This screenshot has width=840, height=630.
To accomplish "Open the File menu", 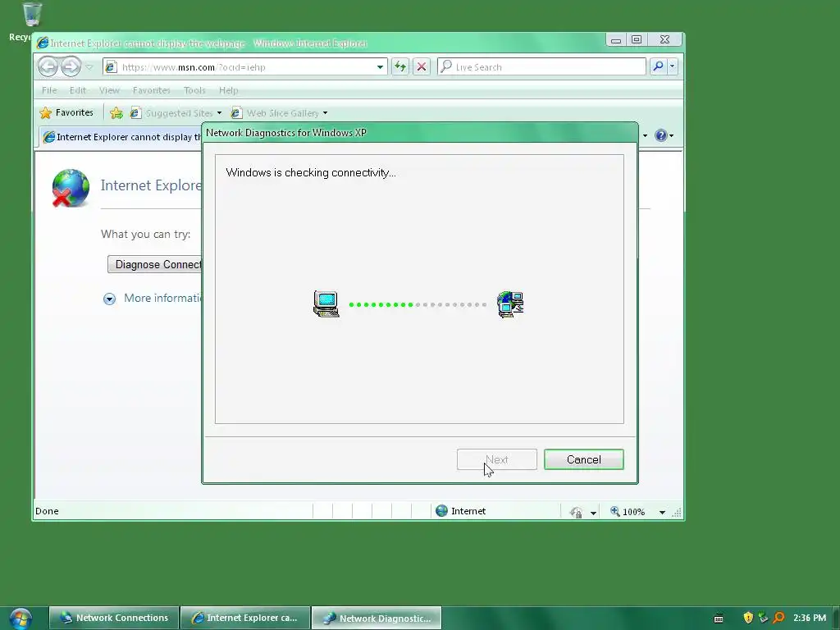I will (x=49, y=90).
